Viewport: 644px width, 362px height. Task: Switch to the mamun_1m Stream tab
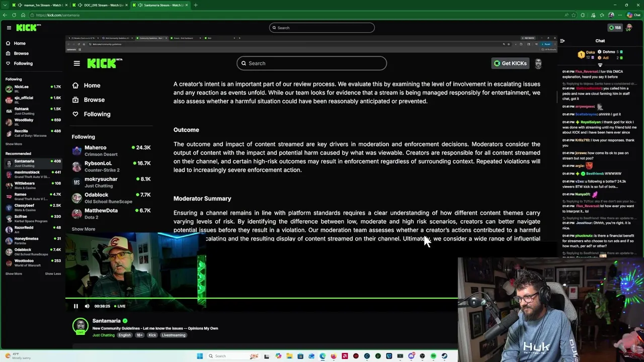point(39,5)
